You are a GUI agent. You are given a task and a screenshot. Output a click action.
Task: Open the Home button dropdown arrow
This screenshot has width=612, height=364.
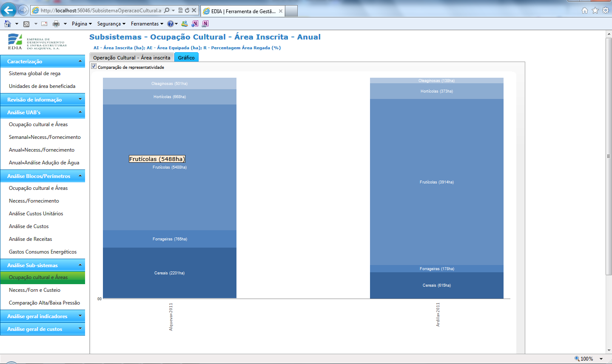click(x=17, y=24)
